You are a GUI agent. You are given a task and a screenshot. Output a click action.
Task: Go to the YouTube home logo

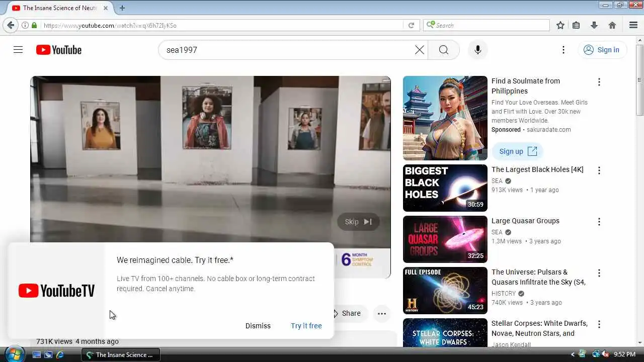(x=59, y=50)
